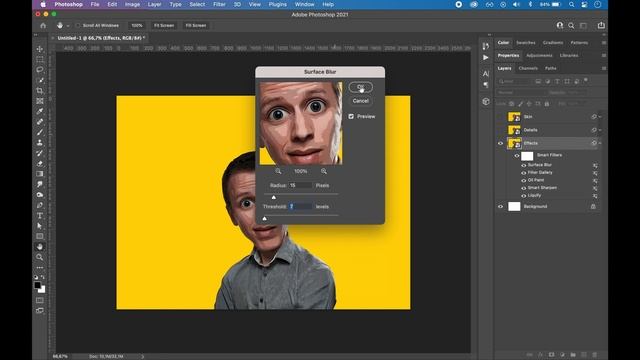Select the Brush tool
Viewport: 640px width, 360px height.
tap(40, 132)
